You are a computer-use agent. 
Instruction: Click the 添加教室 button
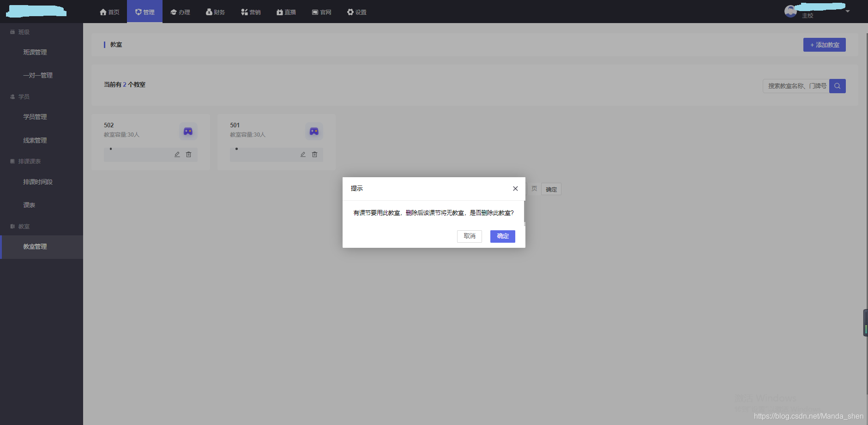824,44
